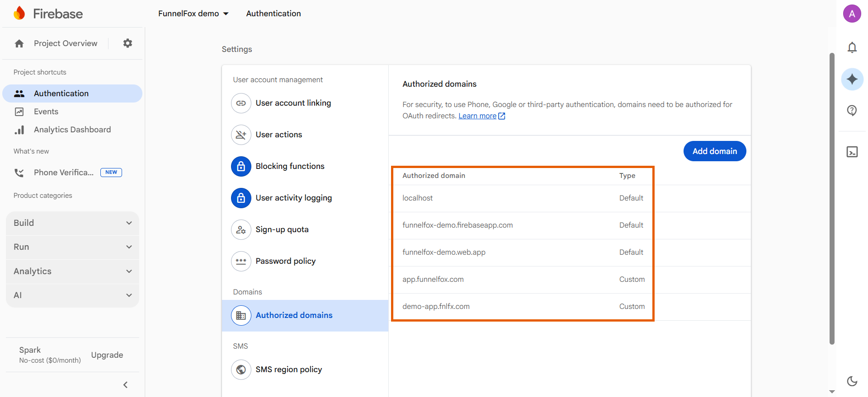
Task: Expand the Build category
Action: pos(72,223)
